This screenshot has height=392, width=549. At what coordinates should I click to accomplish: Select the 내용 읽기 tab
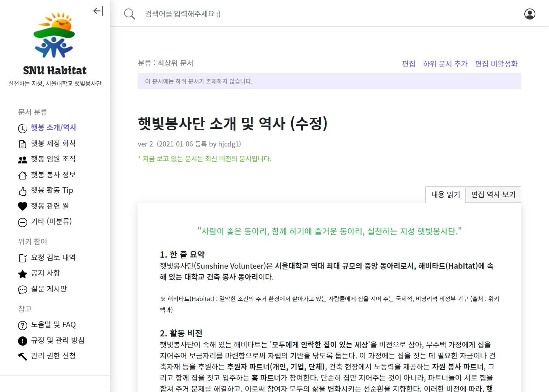click(x=446, y=194)
